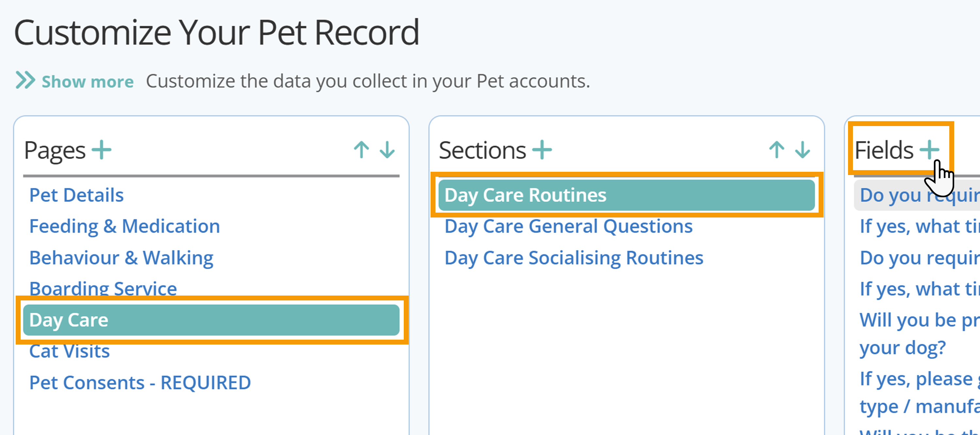Move selected page down with arrow
980x435 pixels.
[387, 150]
